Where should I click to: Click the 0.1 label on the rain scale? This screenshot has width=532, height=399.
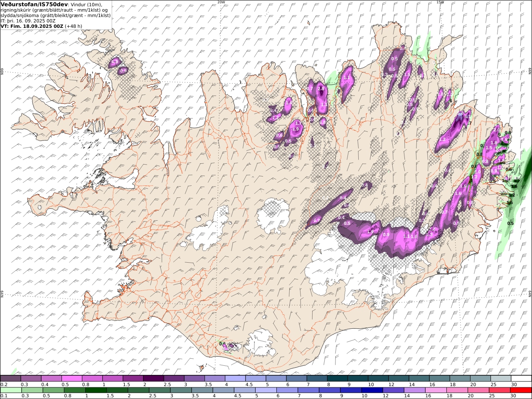pyautogui.click(x=3, y=396)
